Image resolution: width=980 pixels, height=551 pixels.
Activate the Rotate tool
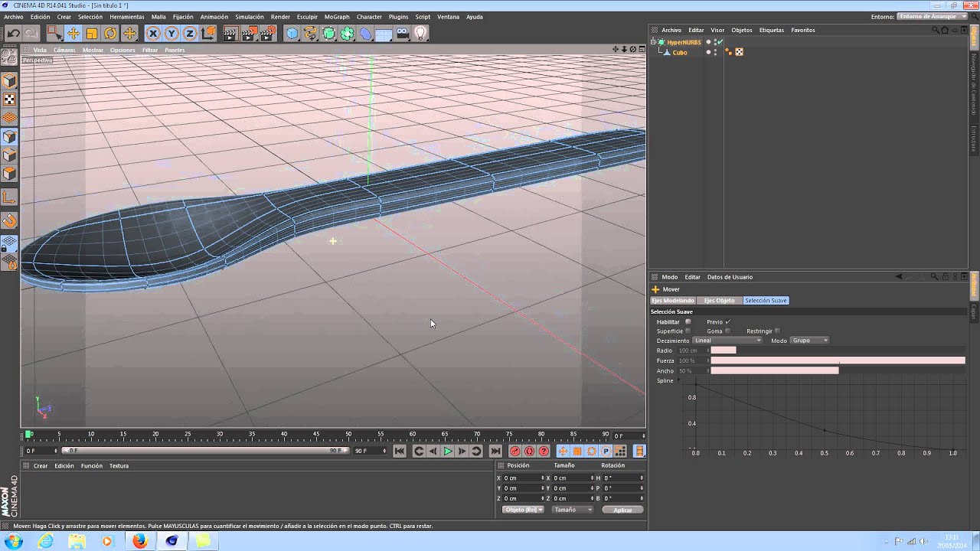click(x=110, y=33)
